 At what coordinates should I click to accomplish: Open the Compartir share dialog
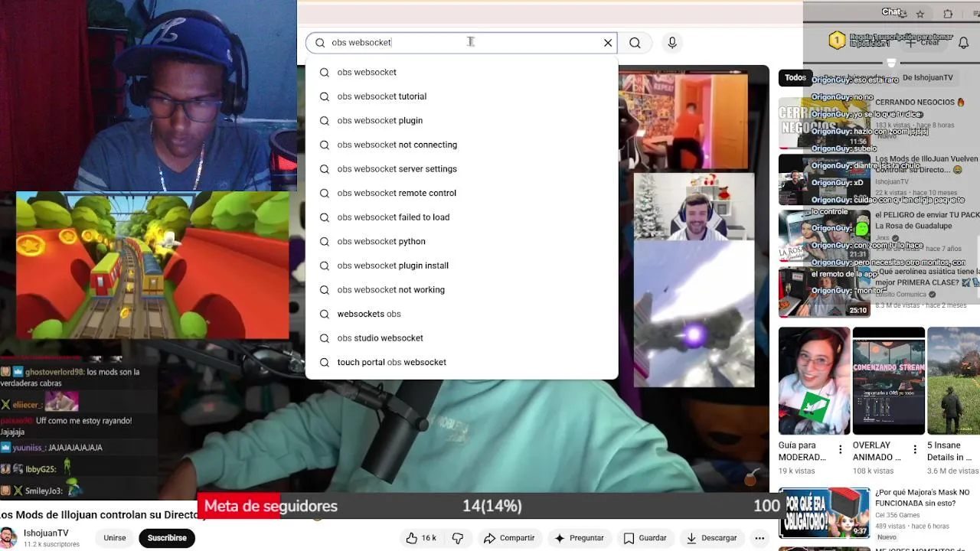coord(509,538)
